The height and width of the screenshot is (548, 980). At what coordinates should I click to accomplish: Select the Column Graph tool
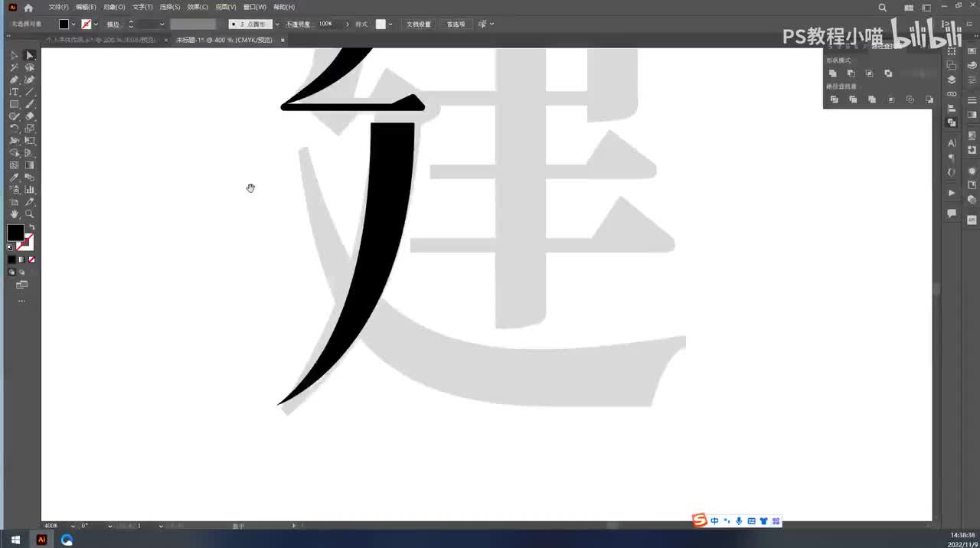pos(30,190)
